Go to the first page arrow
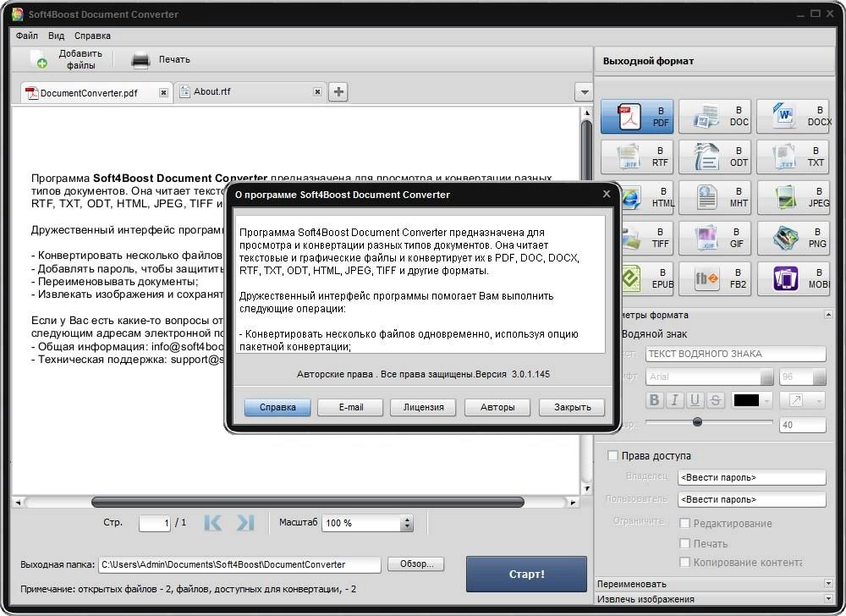The height and width of the screenshot is (616, 846). coord(212,522)
